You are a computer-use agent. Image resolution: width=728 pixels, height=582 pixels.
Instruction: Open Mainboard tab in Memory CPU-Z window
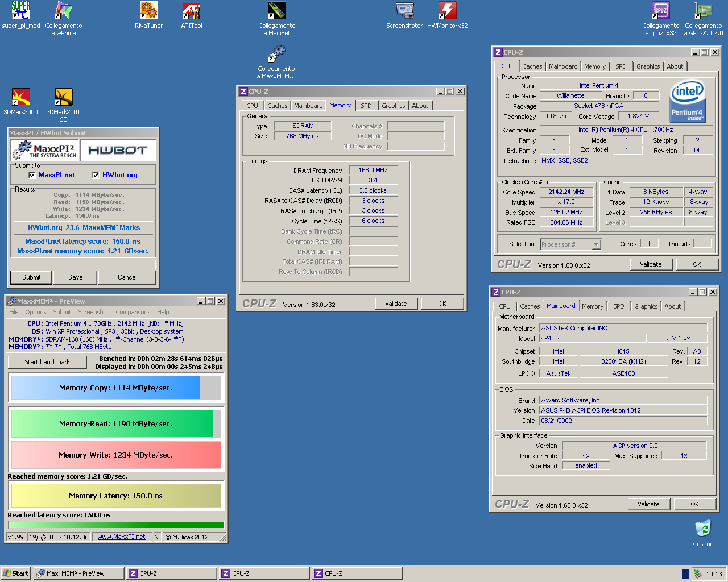pyautogui.click(x=308, y=106)
